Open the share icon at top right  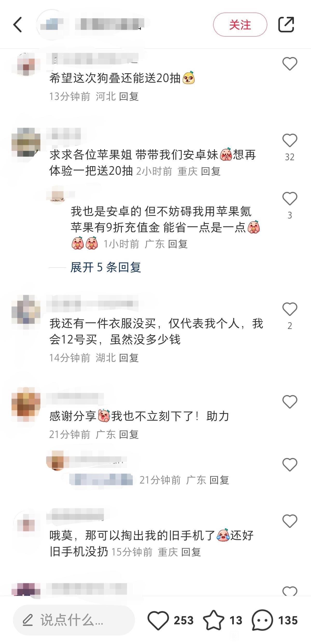(286, 25)
